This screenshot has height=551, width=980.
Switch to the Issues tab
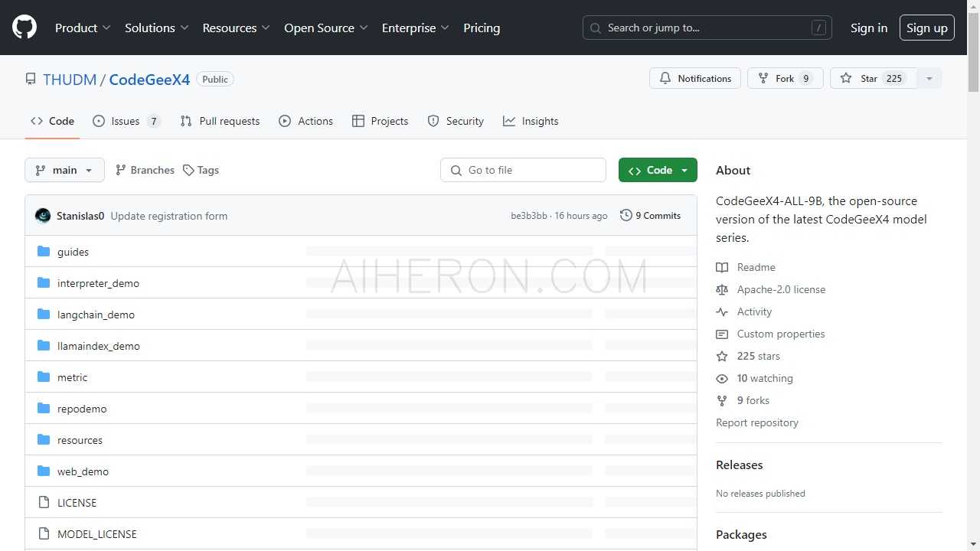[126, 121]
